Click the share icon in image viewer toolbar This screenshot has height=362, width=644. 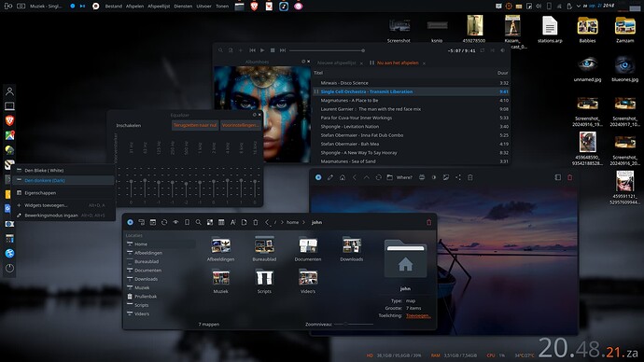click(x=458, y=177)
